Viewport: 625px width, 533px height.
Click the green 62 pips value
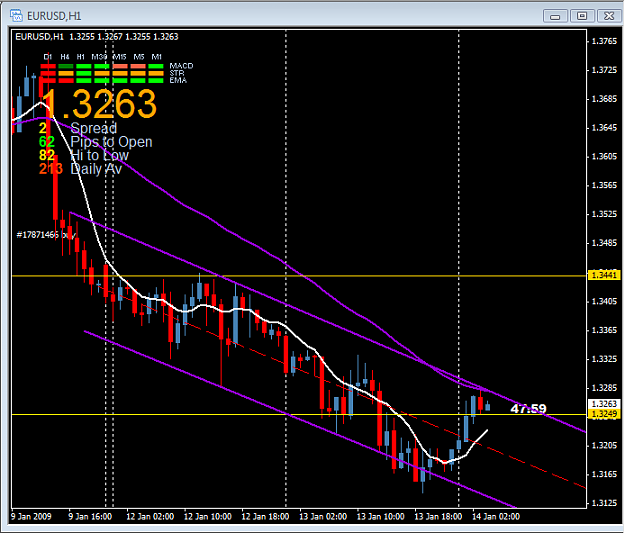tap(47, 142)
